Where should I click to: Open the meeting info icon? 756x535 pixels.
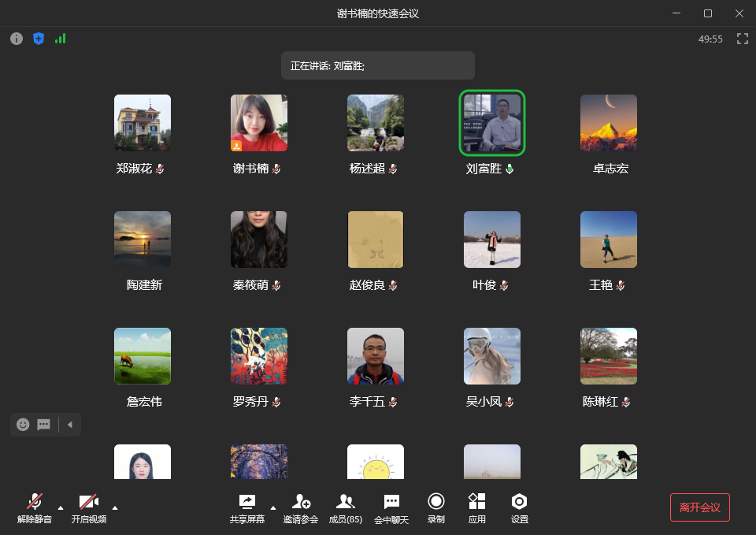(17, 39)
